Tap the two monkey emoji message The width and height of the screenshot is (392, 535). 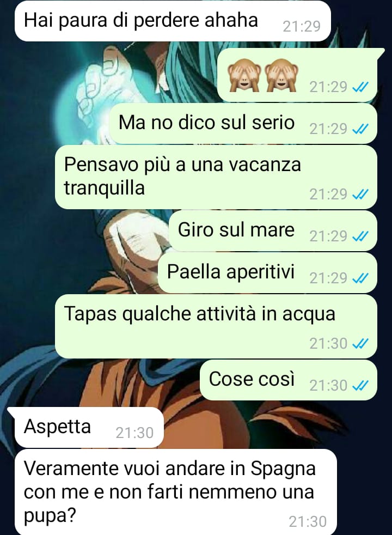pyautogui.click(x=297, y=75)
